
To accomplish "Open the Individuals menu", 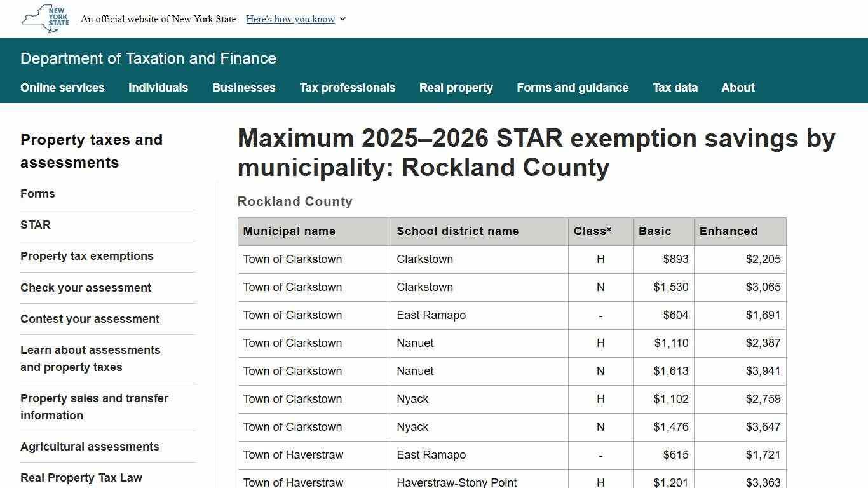I will coord(158,88).
